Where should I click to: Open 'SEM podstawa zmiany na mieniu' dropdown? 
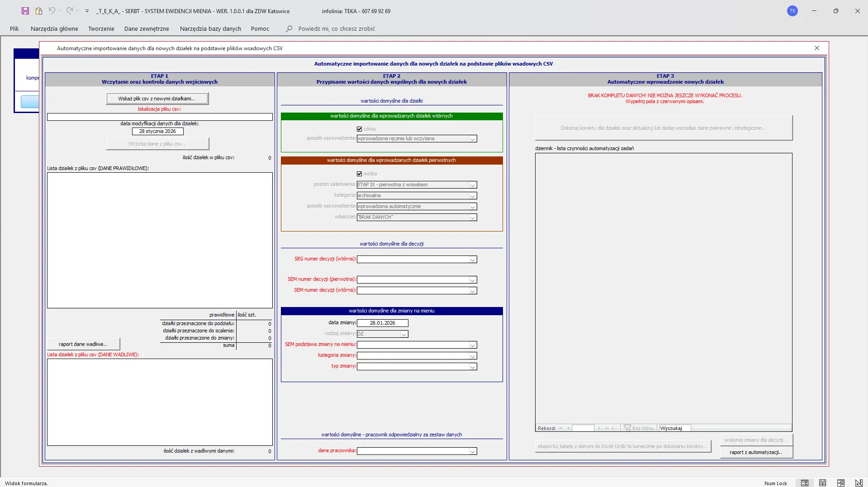click(x=473, y=345)
